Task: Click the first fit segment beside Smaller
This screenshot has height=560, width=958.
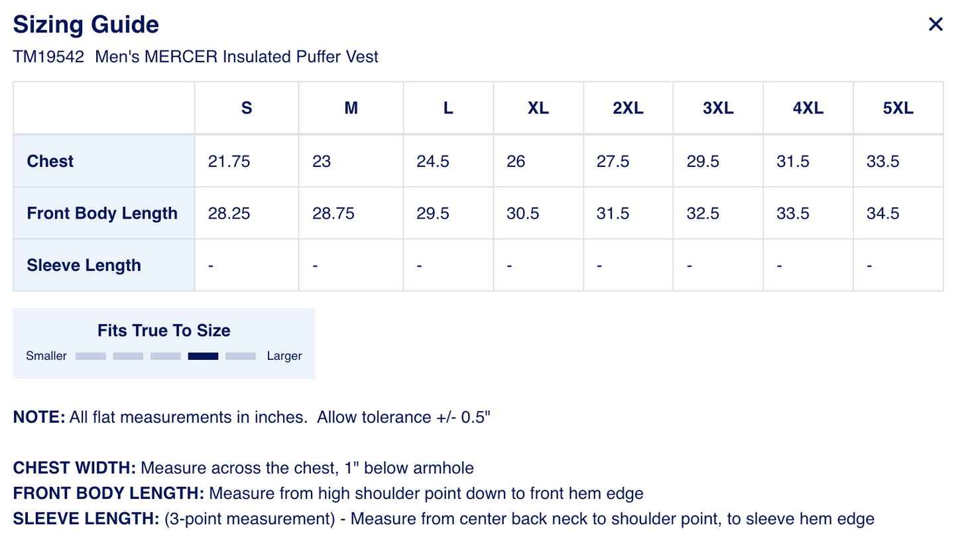Action: click(91, 357)
